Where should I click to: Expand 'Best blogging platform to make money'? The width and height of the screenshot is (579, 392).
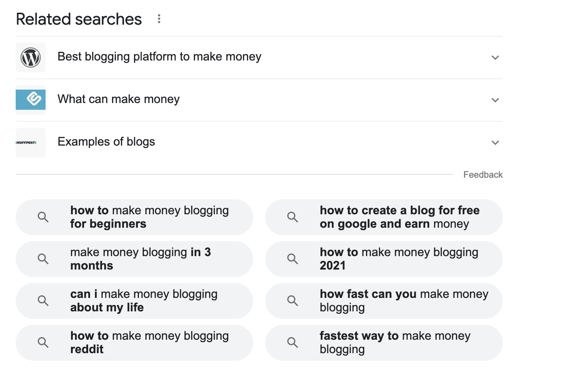click(496, 57)
